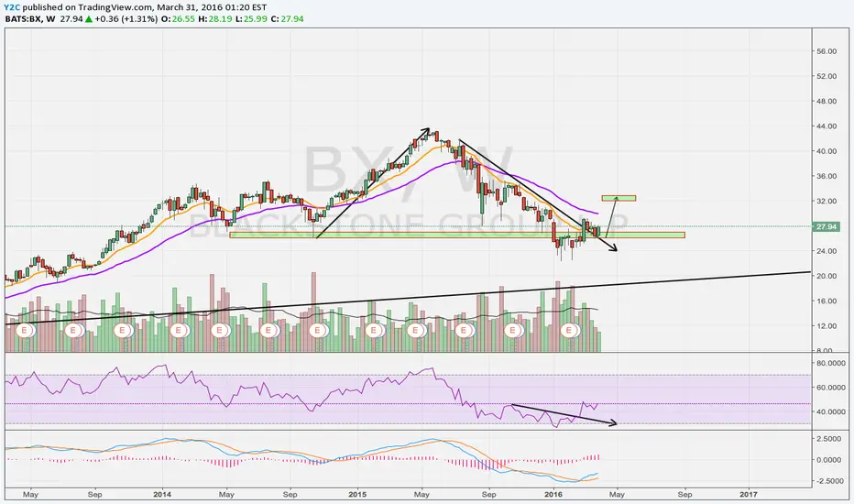Open the earnings marker just after Sep 2013

122,330
